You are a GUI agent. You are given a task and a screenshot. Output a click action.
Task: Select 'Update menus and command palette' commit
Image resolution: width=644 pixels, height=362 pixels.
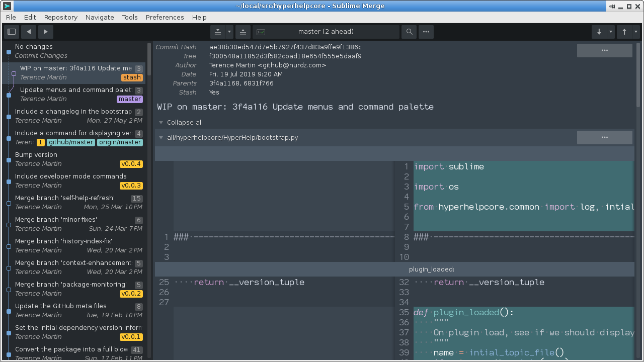coord(74,95)
